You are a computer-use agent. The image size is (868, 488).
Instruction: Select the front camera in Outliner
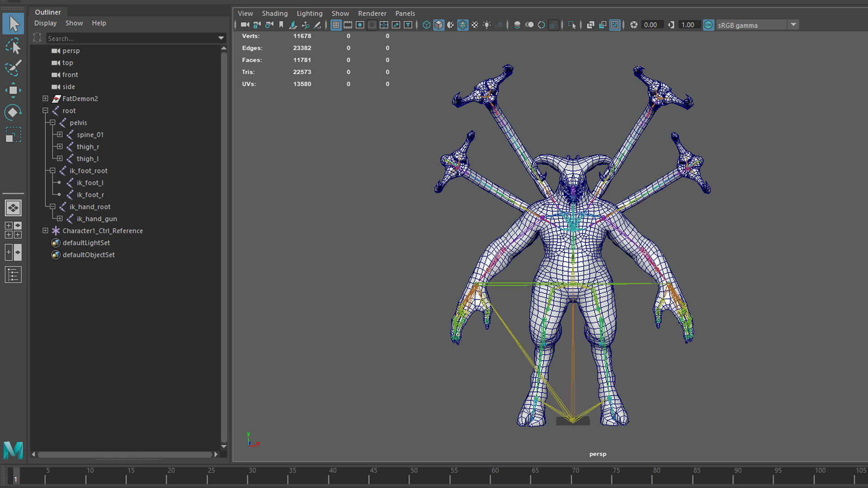click(x=70, y=75)
